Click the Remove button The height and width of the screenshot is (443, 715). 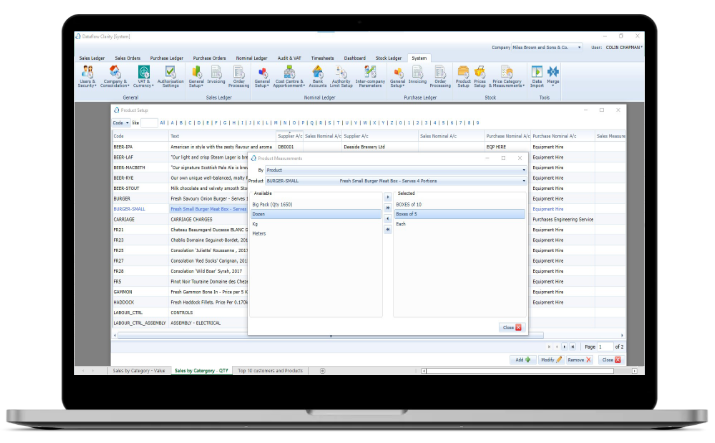pyautogui.click(x=579, y=360)
